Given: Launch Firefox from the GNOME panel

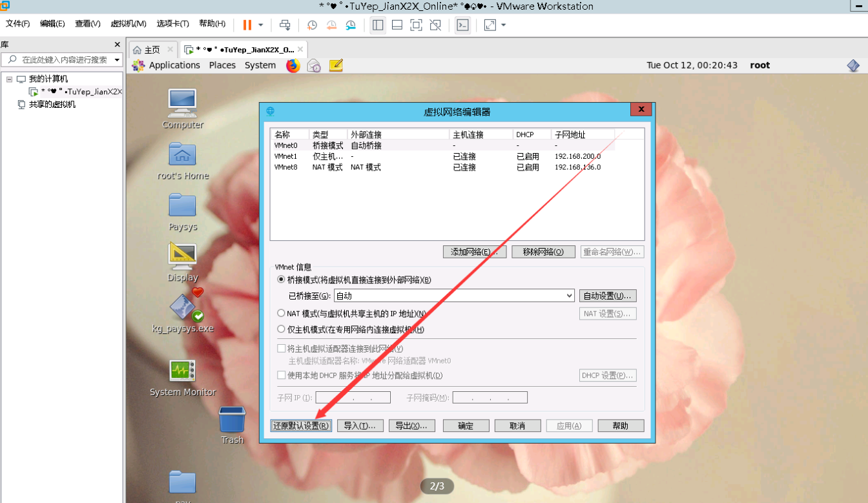Looking at the screenshot, I should 293,65.
